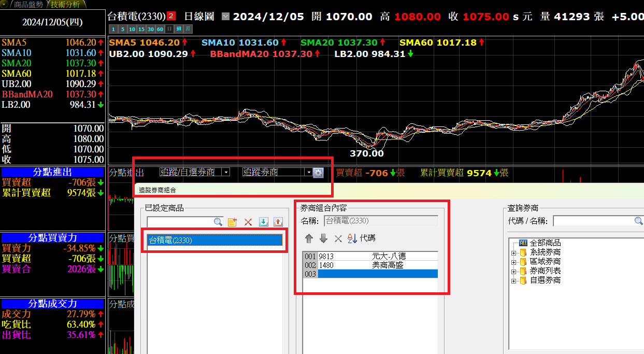Switch to the 技術分析 tab
This screenshot has height=354, width=644.
pyautogui.click(x=65, y=4)
